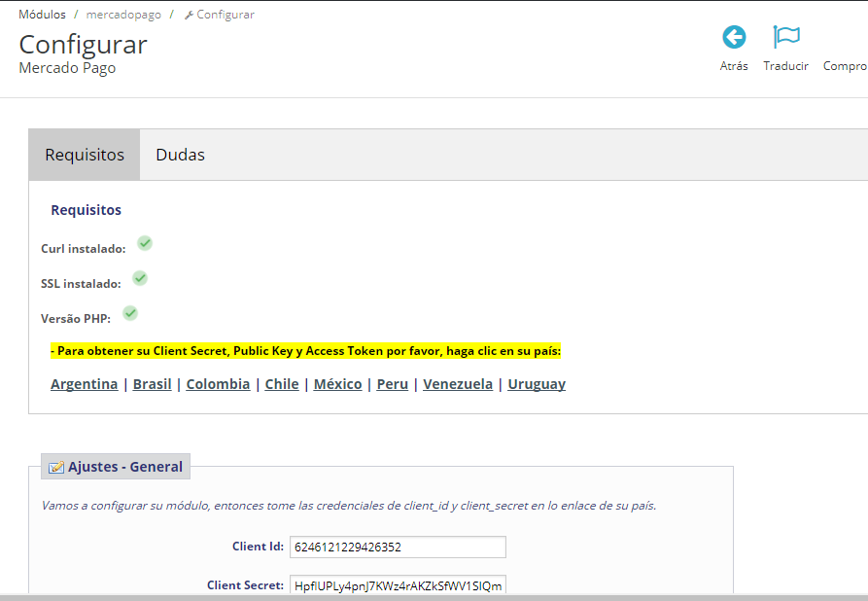Open the Colombia credentials link
Screen dimensions: 868x601
pyautogui.click(x=218, y=384)
